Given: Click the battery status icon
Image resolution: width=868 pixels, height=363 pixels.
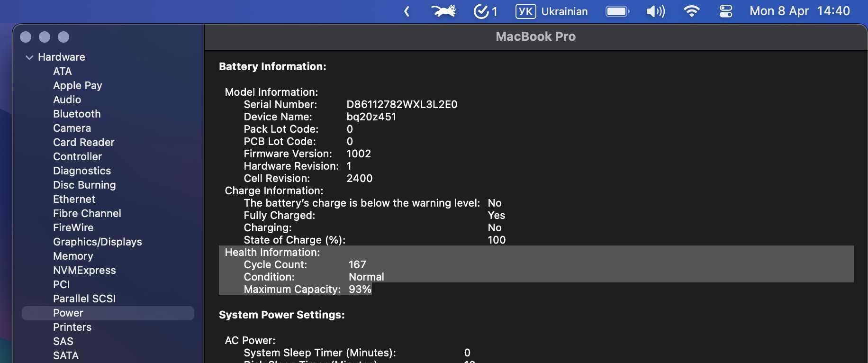Looking at the screenshot, I should tap(617, 11).
